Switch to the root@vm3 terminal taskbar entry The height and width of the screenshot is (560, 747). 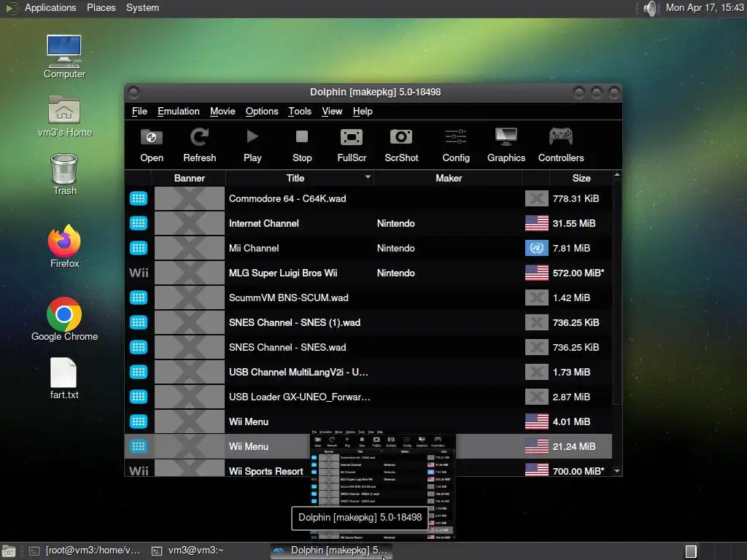(x=85, y=551)
